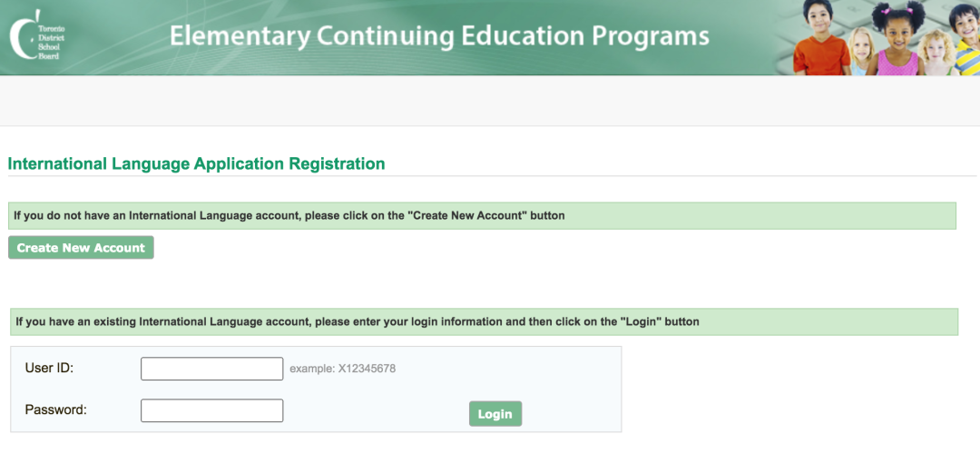Click the 'example: X12345678' hint text

[342, 369]
